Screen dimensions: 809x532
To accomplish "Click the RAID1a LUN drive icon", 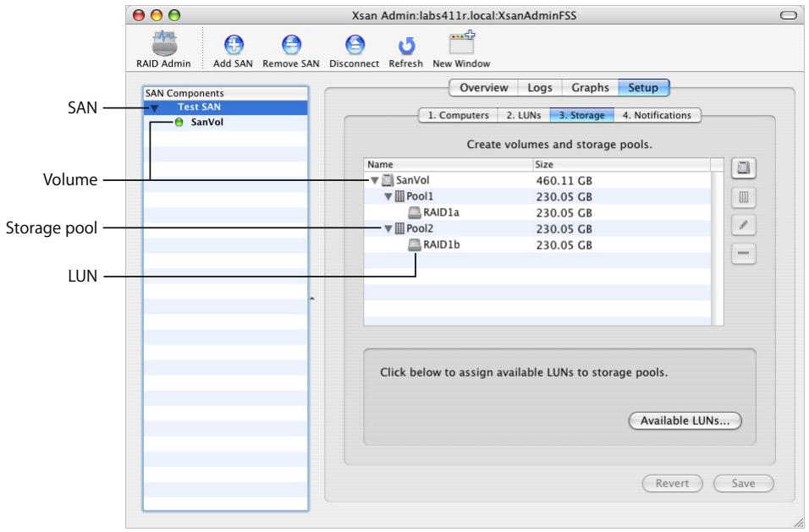I will (x=415, y=212).
